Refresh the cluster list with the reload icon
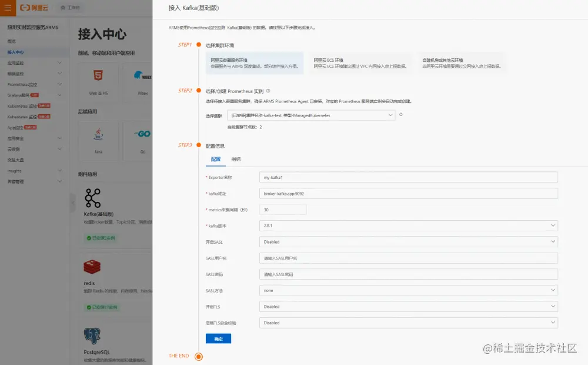This screenshot has height=365, width=588. pos(401,115)
